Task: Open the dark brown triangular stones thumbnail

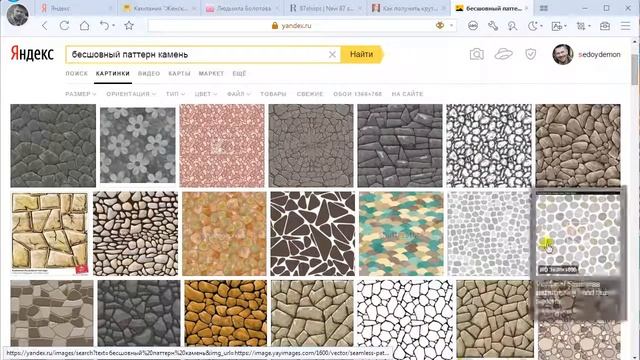Action: coord(313,234)
